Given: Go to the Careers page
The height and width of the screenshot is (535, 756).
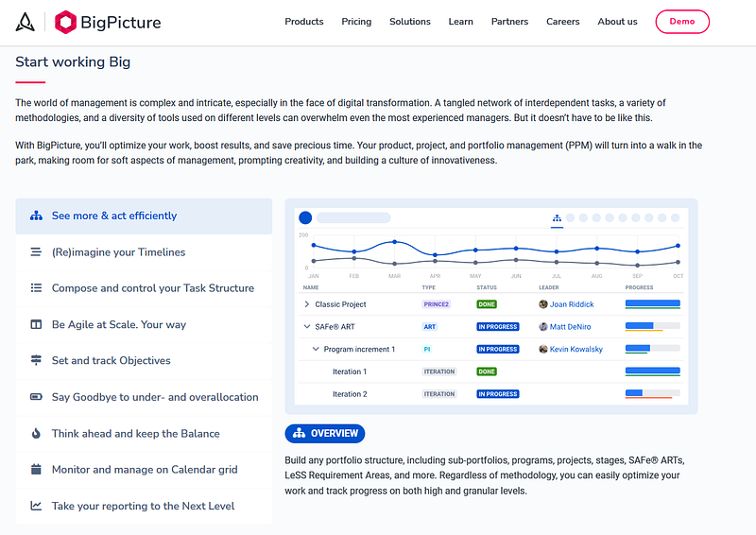Looking at the screenshot, I should 562,22.
